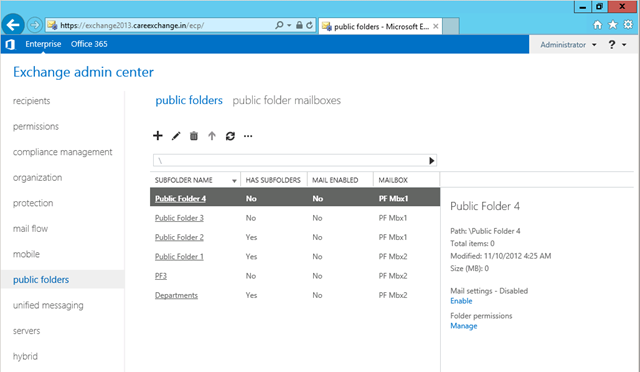The image size is (640, 372).
Task: Open mobile in the left navigation
Action: pyautogui.click(x=26, y=254)
